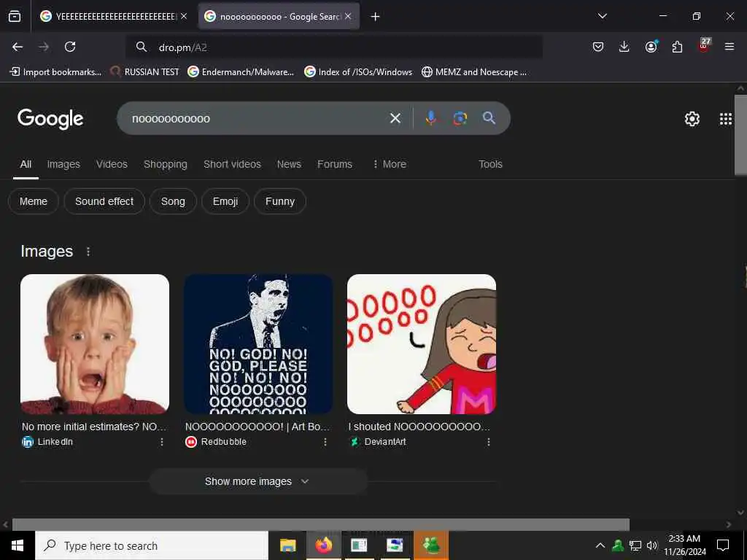Viewport: 747px width, 560px height.
Task: Close the nooooooooooo Google Search tab
Action: tap(348, 16)
